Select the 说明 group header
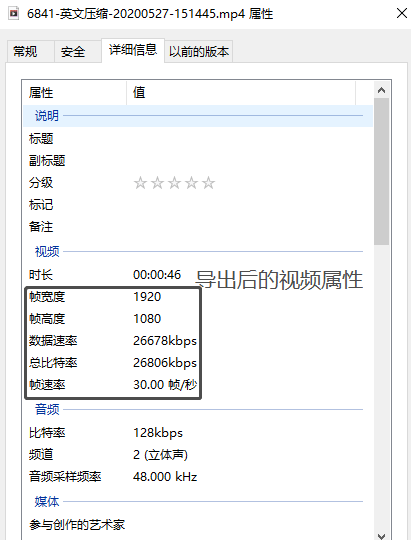This screenshot has width=411, height=540. click(x=198, y=116)
